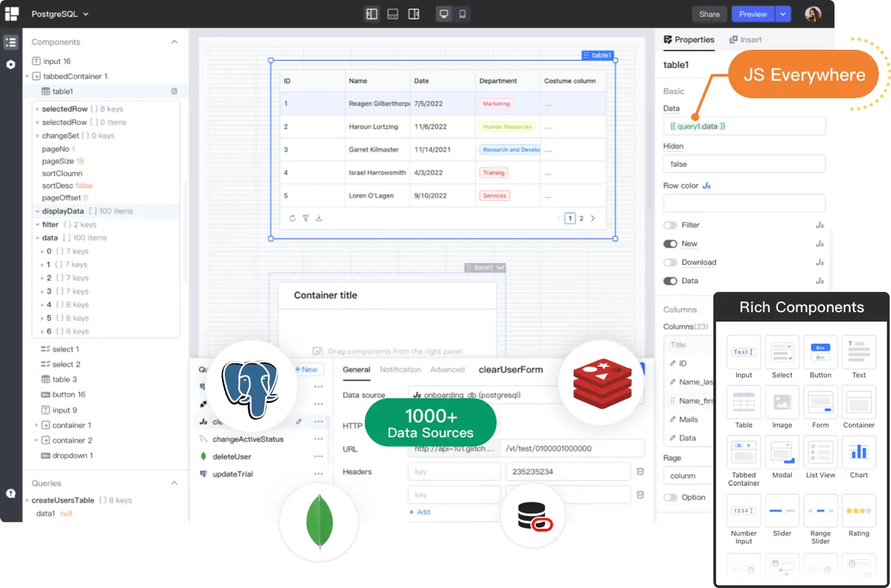Enable the Filter toggle
Viewport: 891px width, 588px height.
click(670, 225)
